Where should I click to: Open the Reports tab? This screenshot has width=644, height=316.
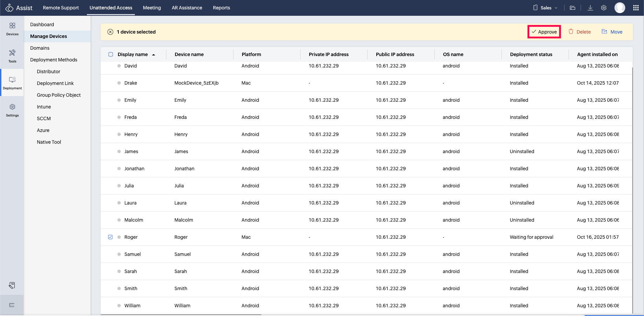click(221, 8)
